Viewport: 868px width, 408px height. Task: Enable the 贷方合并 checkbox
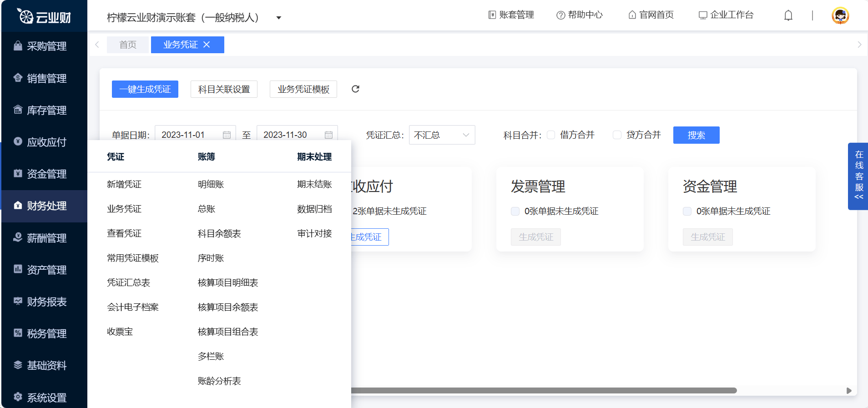click(617, 135)
